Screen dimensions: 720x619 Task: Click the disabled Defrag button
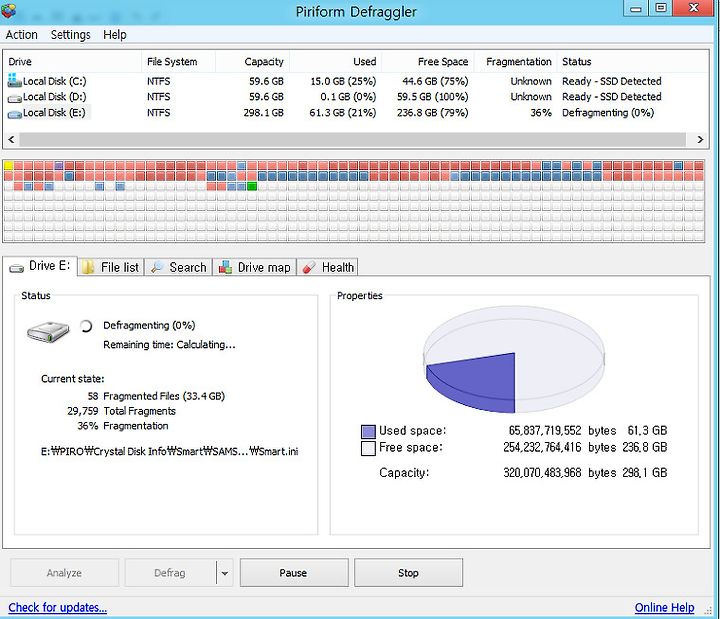[170, 573]
